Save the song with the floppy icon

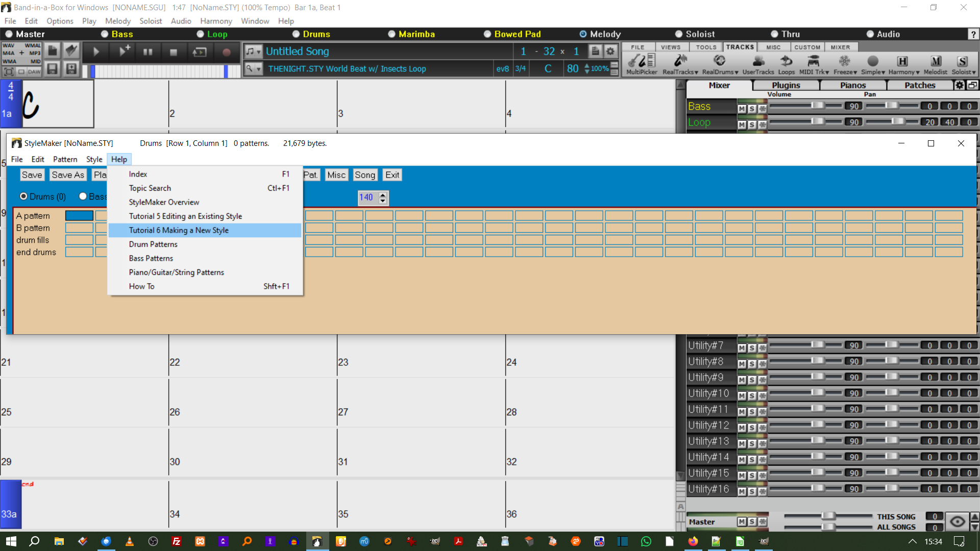[52, 69]
